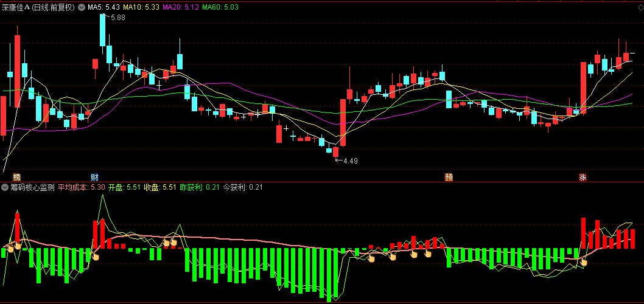Select the MA20: 5.12 label
Screen dimensions: 644x304
181,7
